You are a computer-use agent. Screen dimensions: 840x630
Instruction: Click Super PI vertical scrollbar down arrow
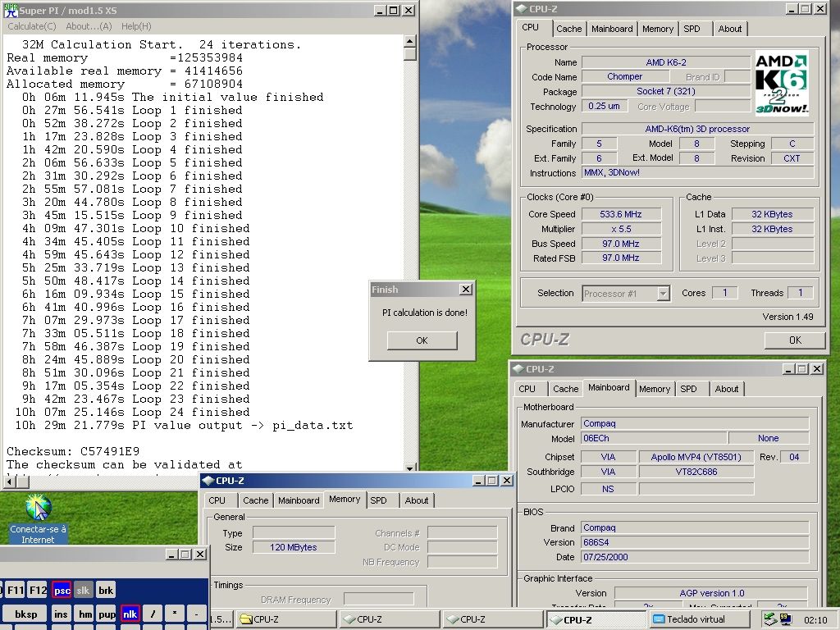410,468
